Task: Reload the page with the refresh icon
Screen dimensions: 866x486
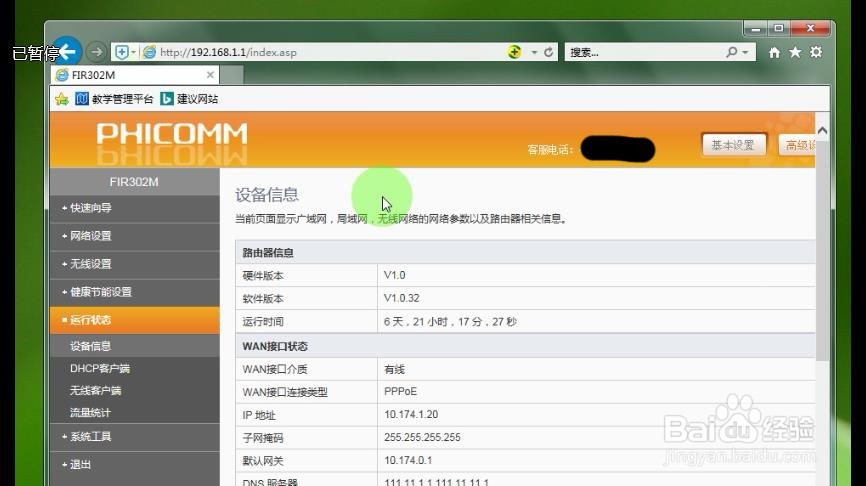Action: (548, 52)
